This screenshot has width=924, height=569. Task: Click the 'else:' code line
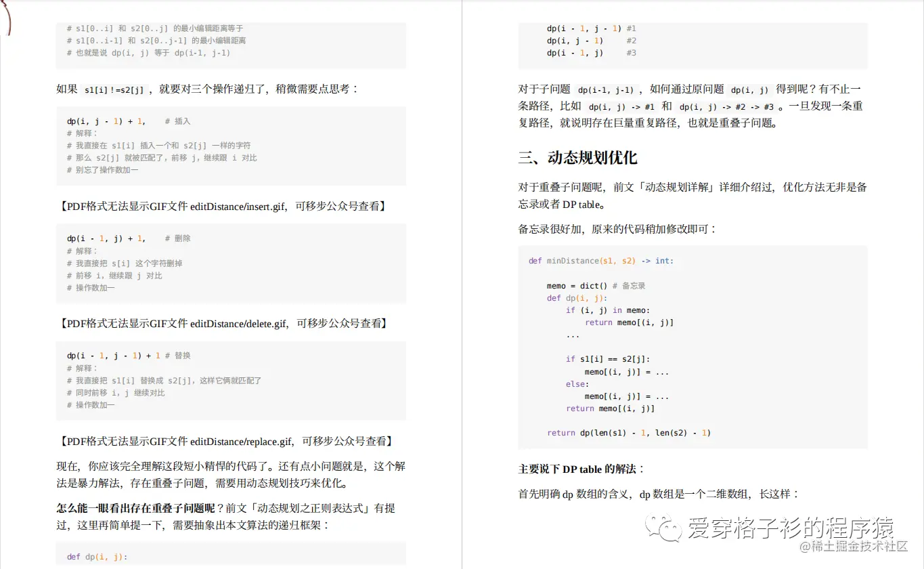pos(577,384)
